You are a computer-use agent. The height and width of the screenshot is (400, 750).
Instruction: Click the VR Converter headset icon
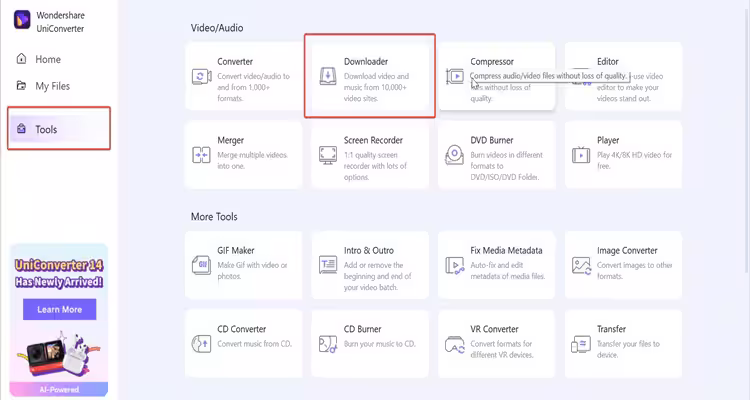pos(454,344)
